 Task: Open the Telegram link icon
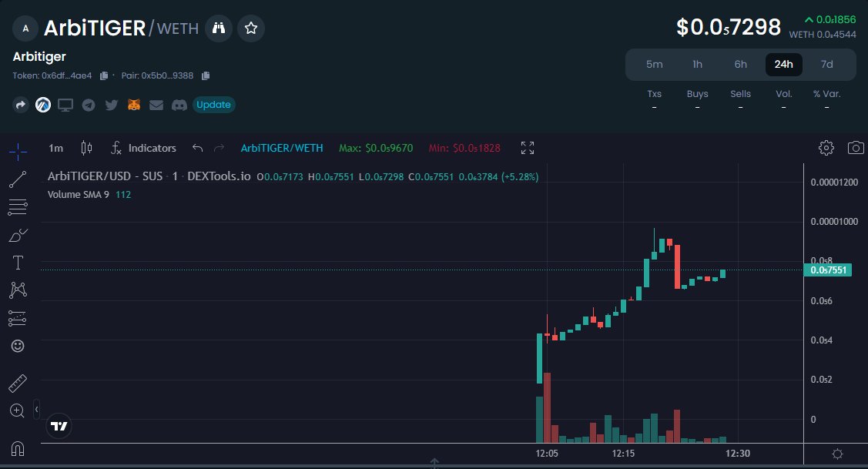[x=89, y=105]
